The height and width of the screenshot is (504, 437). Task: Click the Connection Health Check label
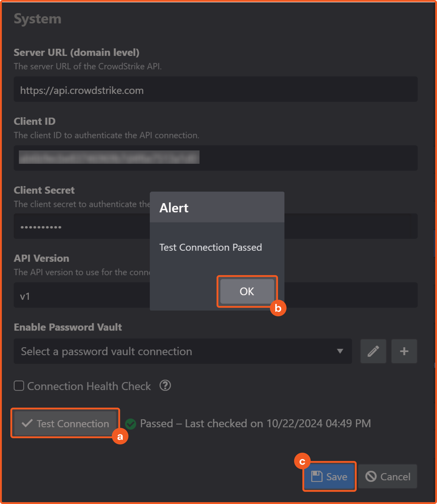[89, 386]
